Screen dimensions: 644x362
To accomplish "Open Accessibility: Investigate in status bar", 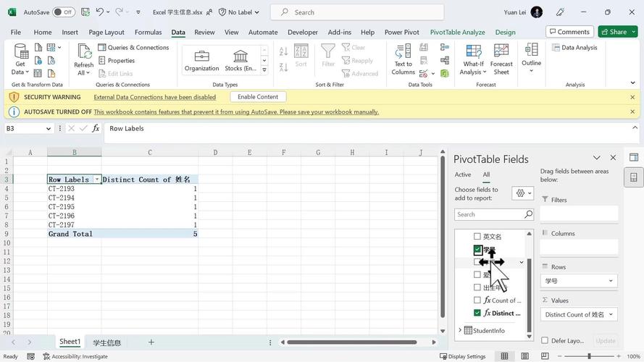I will tap(75, 356).
